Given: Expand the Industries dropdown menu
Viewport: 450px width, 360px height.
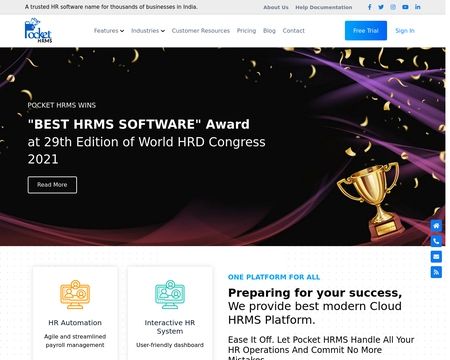Looking at the screenshot, I should (x=148, y=31).
